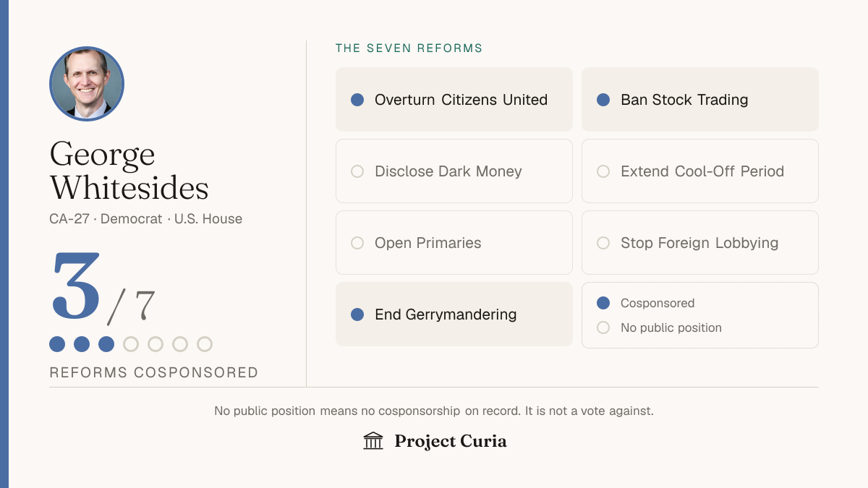Viewport: 868px width, 488px height.
Task: Click the first filled score dot
Action: click(57, 344)
